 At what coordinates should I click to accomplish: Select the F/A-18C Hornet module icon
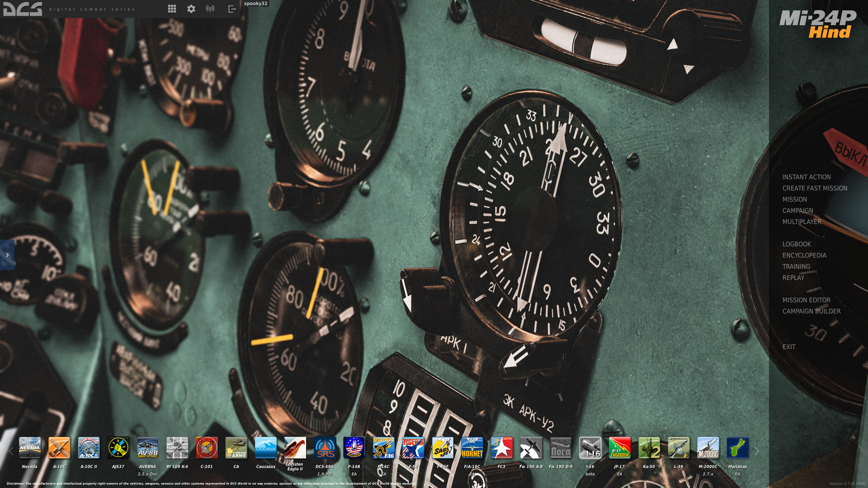click(x=472, y=447)
